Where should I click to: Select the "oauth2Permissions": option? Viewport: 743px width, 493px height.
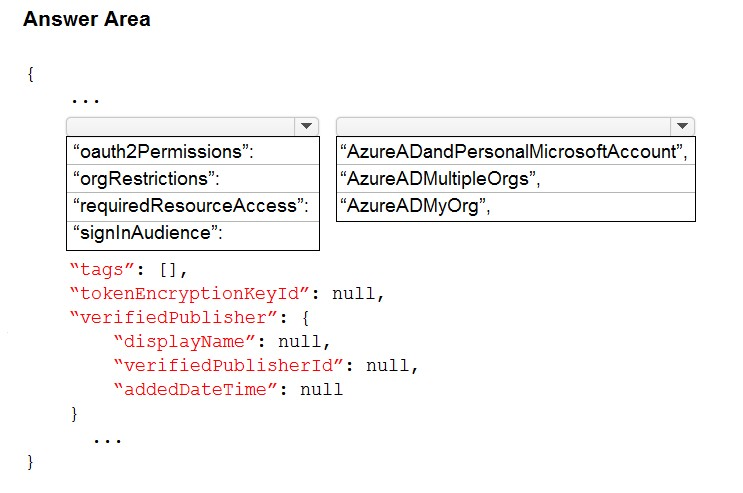pos(193,151)
